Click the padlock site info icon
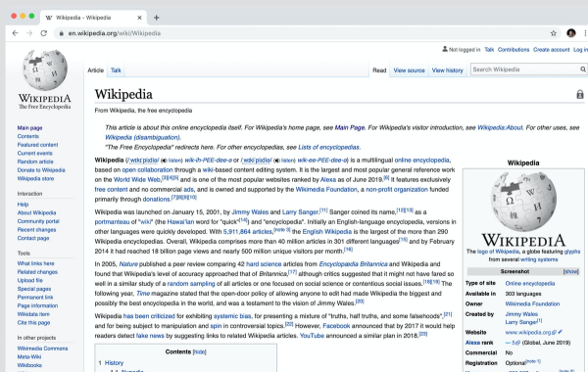Viewport: 588px width, 372px height. coord(61,33)
